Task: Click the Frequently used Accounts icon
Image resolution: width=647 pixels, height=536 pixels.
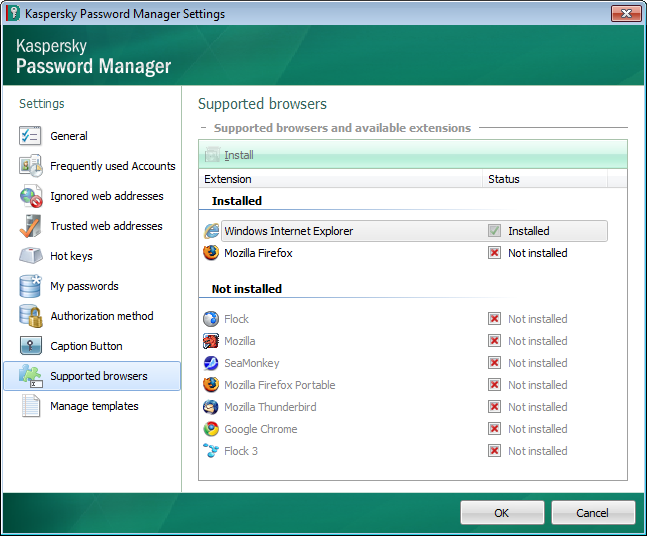Action: [31, 166]
